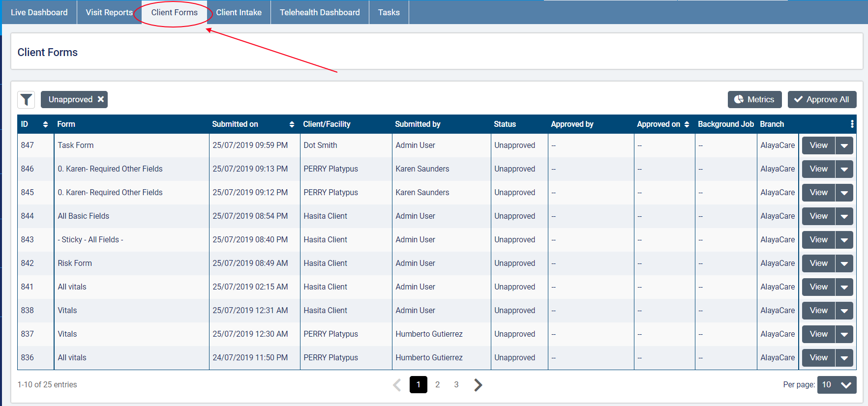
Task: Sort table by ID column arrows
Action: click(45, 124)
